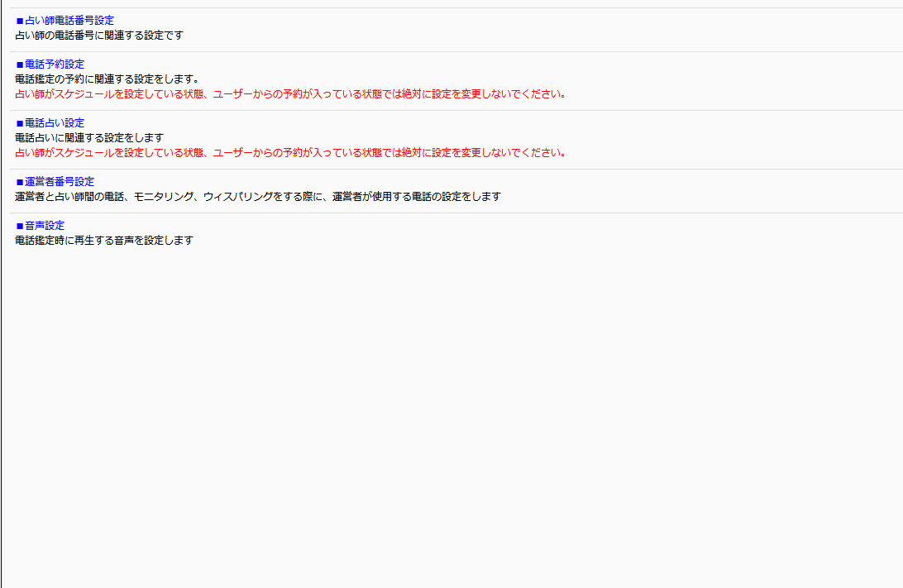Go to 電話占い設定 page

(x=55, y=122)
